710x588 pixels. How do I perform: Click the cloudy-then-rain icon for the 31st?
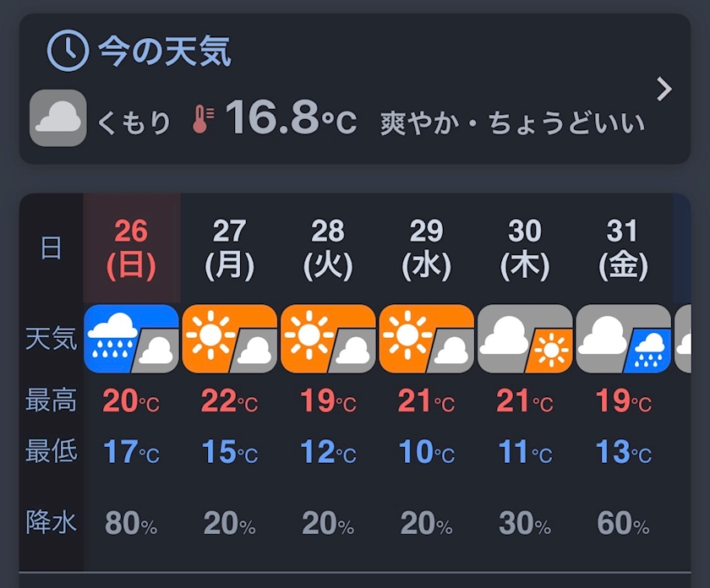[x=623, y=339]
